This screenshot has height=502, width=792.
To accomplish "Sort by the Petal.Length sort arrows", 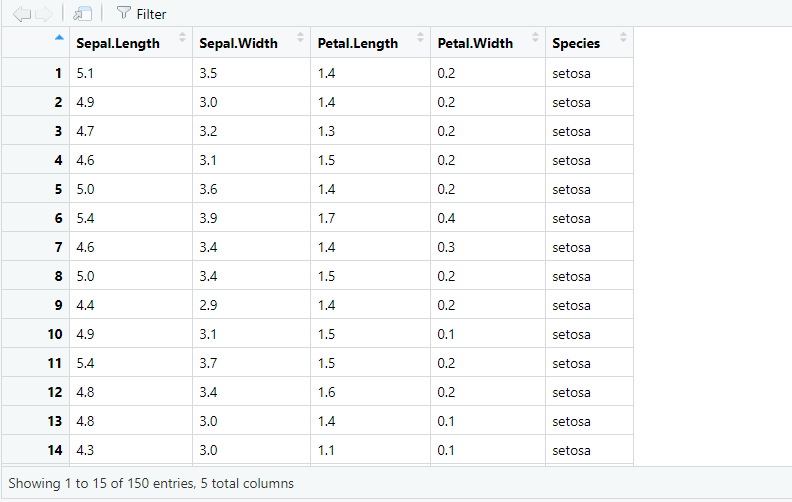I will point(419,38).
